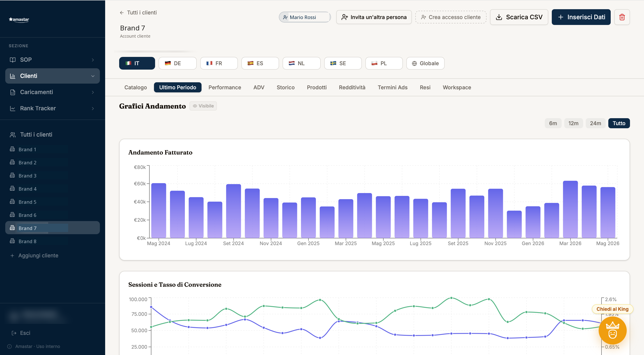Viewport: 644px width, 355px height.
Task: Open the Catalogo tab
Action: point(136,88)
